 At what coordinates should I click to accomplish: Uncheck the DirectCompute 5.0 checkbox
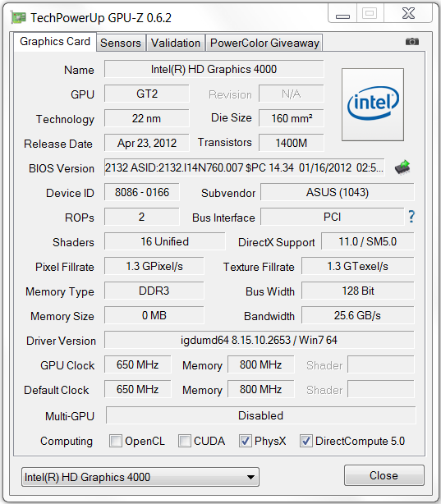[305, 441]
